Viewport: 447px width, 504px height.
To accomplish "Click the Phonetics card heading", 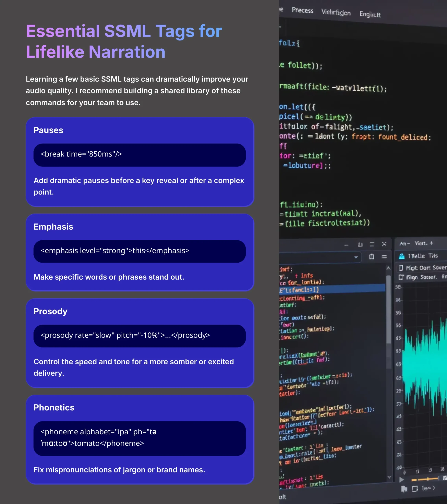I will coord(54,408).
